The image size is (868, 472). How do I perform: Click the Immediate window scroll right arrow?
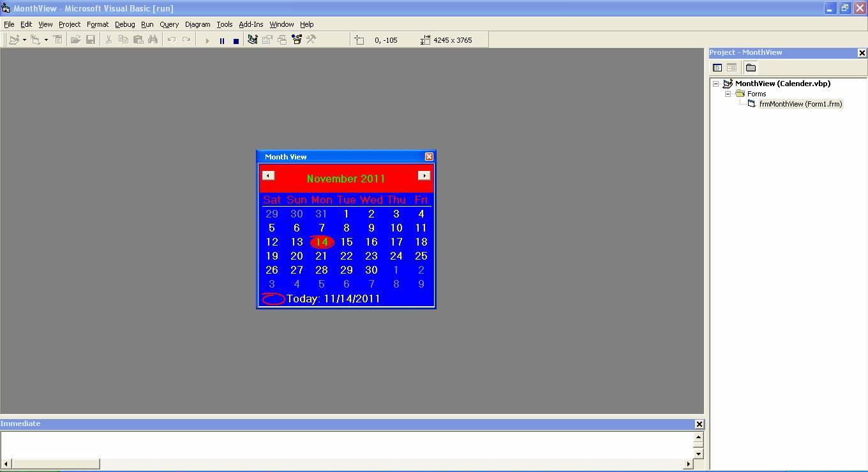pos(688,464)
